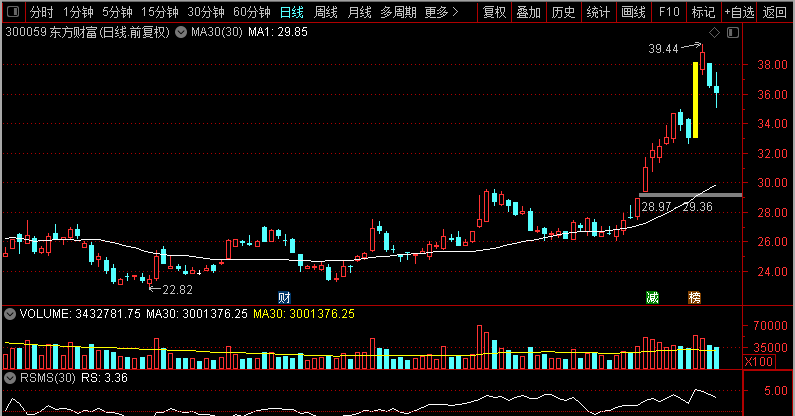795x416 pixels.
Task: Expand the VOLUME indicator dropdown
Action: pos(10,314)
